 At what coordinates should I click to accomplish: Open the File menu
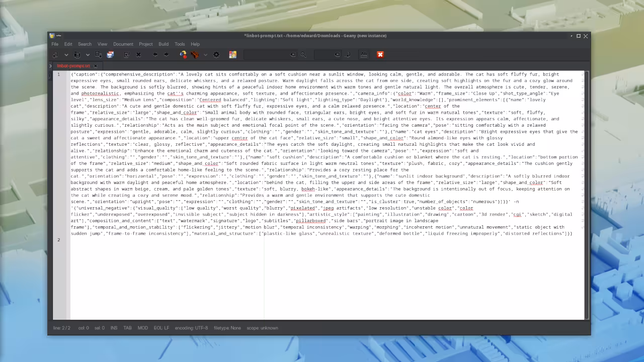55,44
